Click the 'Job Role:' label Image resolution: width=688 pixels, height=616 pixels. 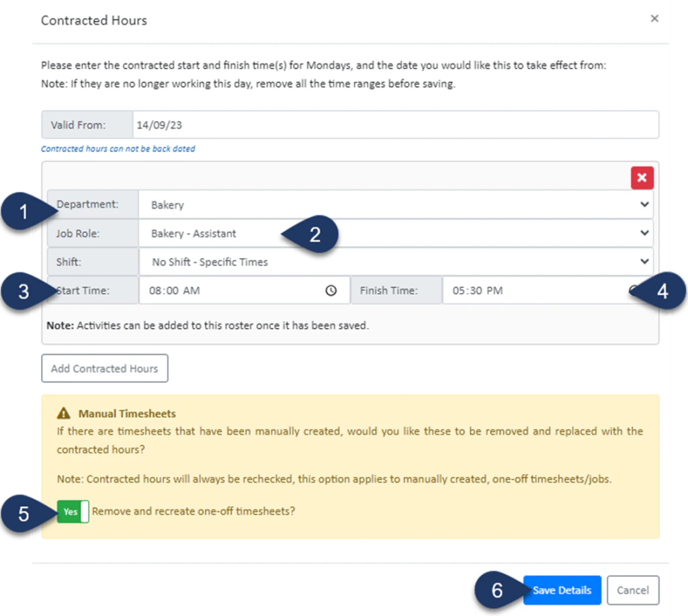pyautogui.click(x=78, y=233)
